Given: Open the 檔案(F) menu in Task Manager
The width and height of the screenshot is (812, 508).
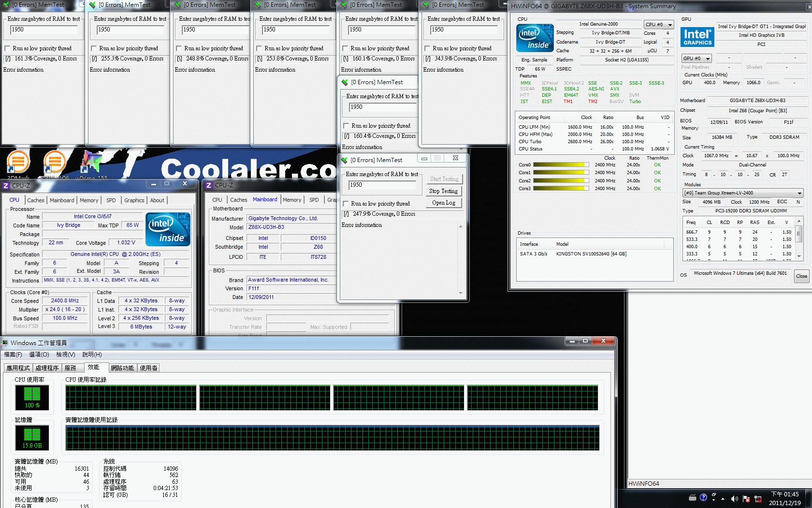Looking at the screenshot, I should (13, 355).
